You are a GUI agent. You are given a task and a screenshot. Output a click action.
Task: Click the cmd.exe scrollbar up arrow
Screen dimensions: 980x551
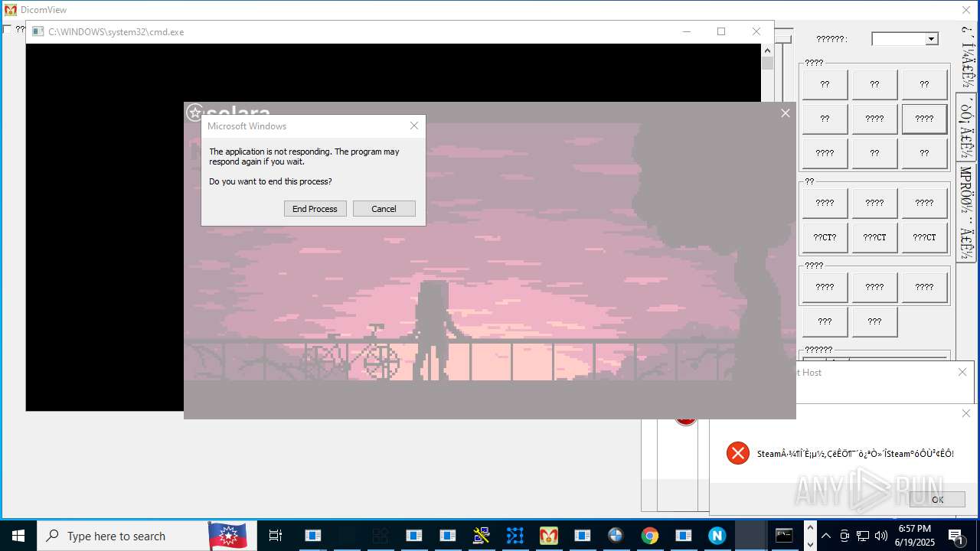(767, 51)
